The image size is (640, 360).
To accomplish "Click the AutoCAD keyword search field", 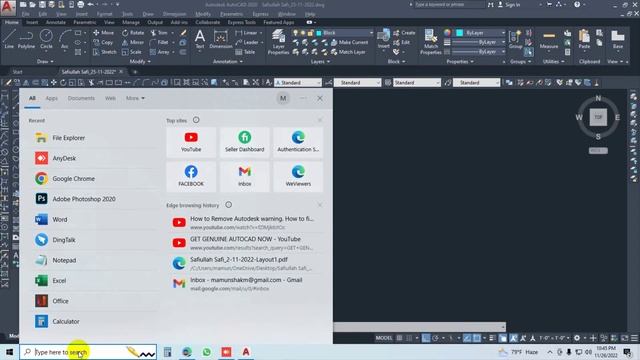I will (449, 5).
